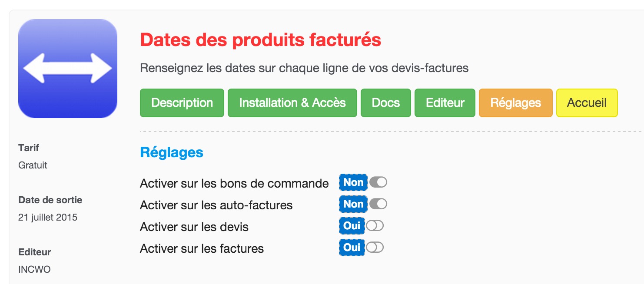Screen dimensions: 644x284
Task: Click the 'Activer sur les devis' label
Action: coord(194,227)
